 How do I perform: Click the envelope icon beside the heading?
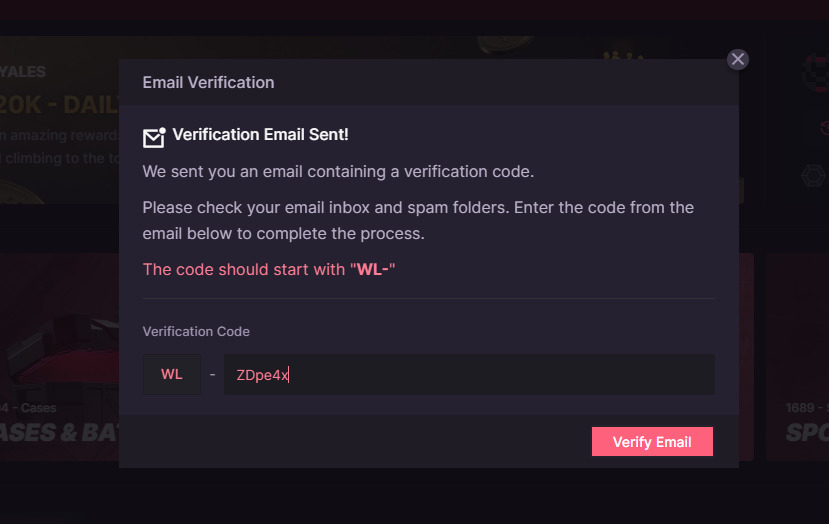[153, 137]
